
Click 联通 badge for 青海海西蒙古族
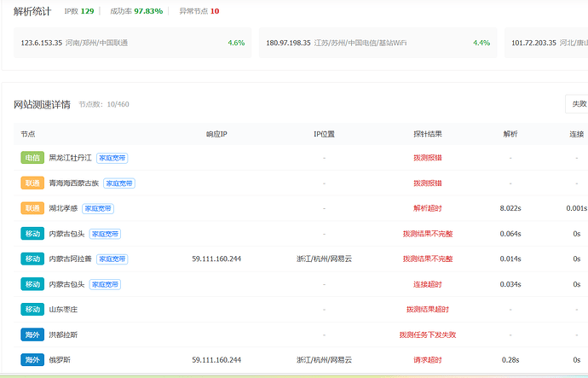coord(32,183)
